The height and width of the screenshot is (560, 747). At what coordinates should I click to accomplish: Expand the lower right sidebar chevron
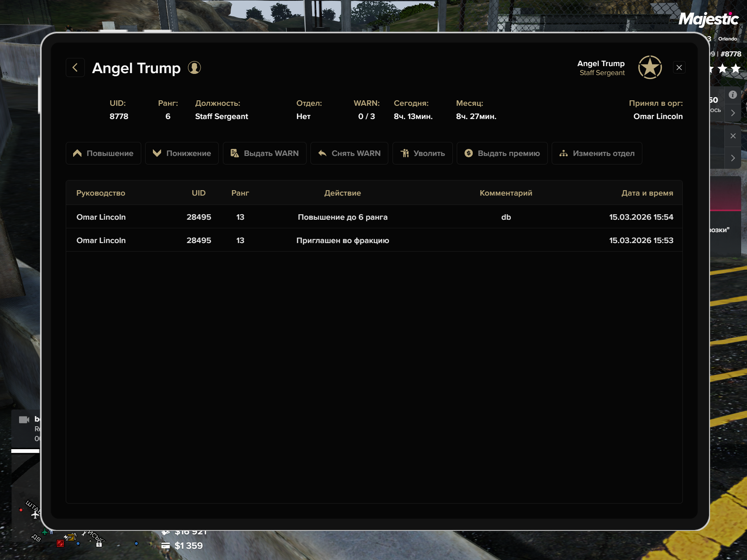(x=733, y=158)
